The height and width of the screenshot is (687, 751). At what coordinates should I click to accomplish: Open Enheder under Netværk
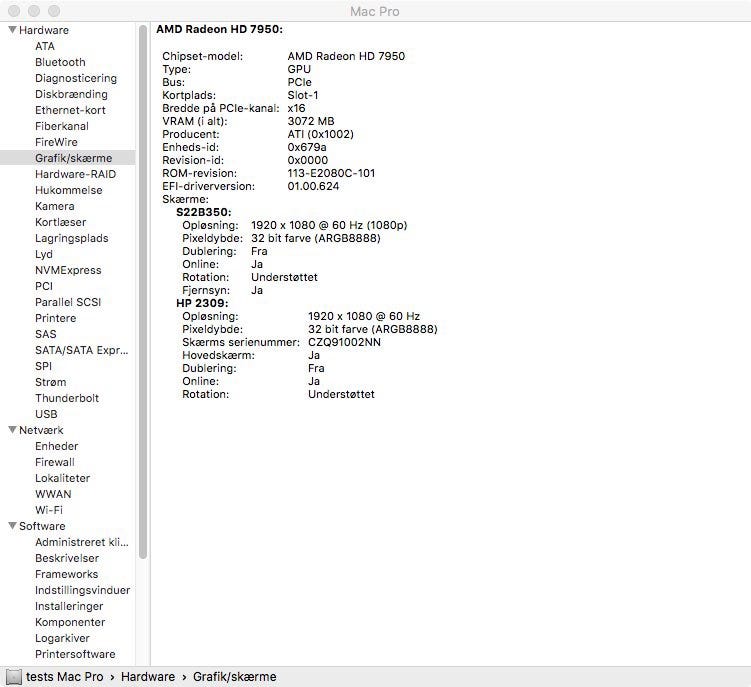(56, 446)
